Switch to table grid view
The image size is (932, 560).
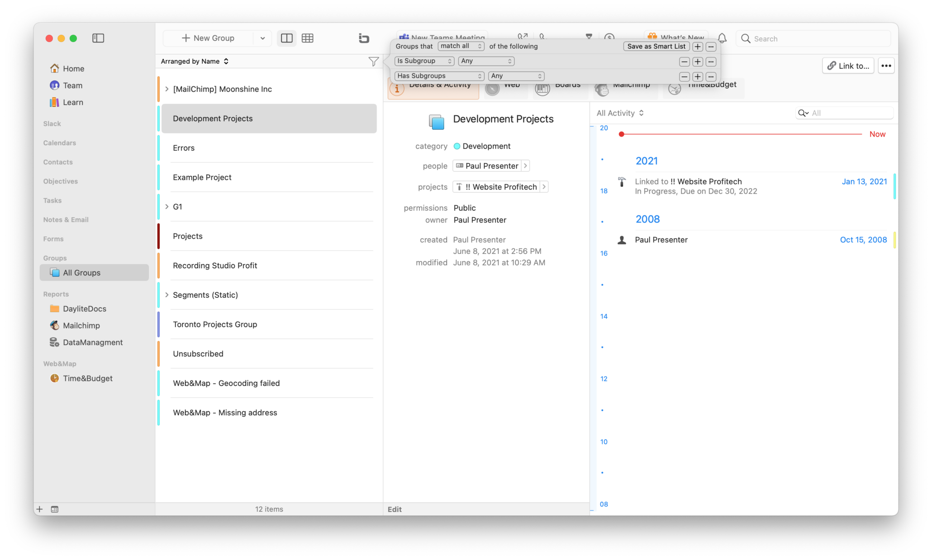(x=308, y=38)
